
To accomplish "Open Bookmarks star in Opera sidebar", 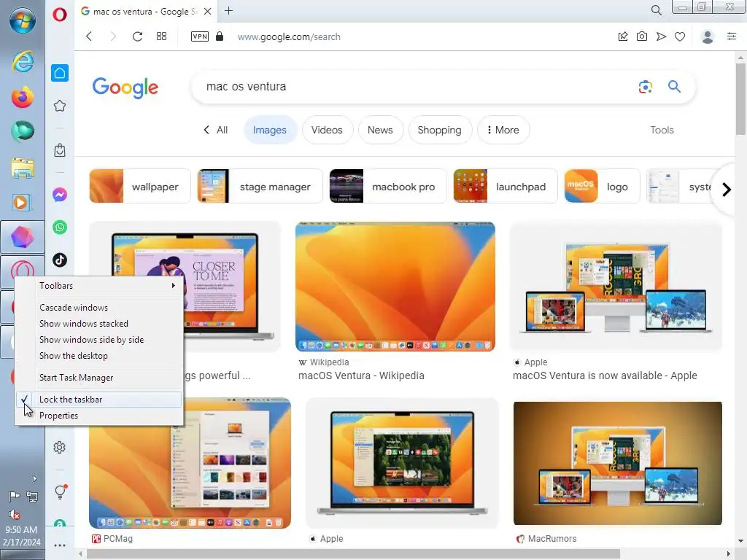I will pos(60,106).
